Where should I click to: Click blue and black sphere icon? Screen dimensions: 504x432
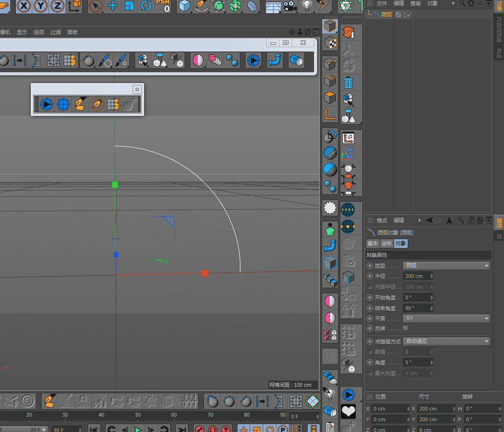click(x=330, y=170)
